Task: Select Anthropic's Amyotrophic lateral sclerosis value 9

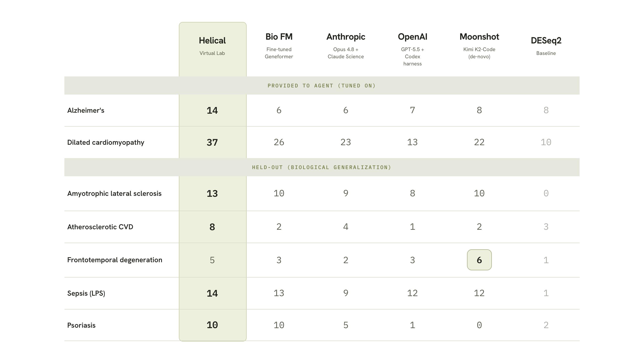Action: tap(346, 193)
